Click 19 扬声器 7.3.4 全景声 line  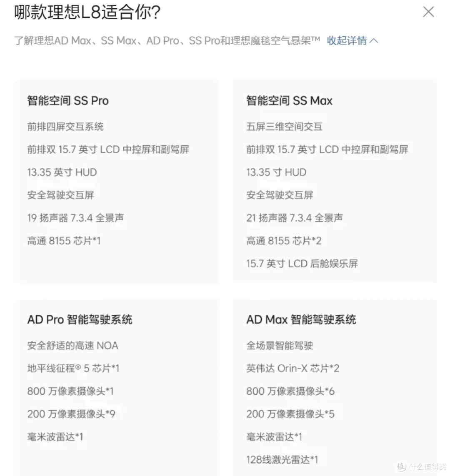coord(75,218)
